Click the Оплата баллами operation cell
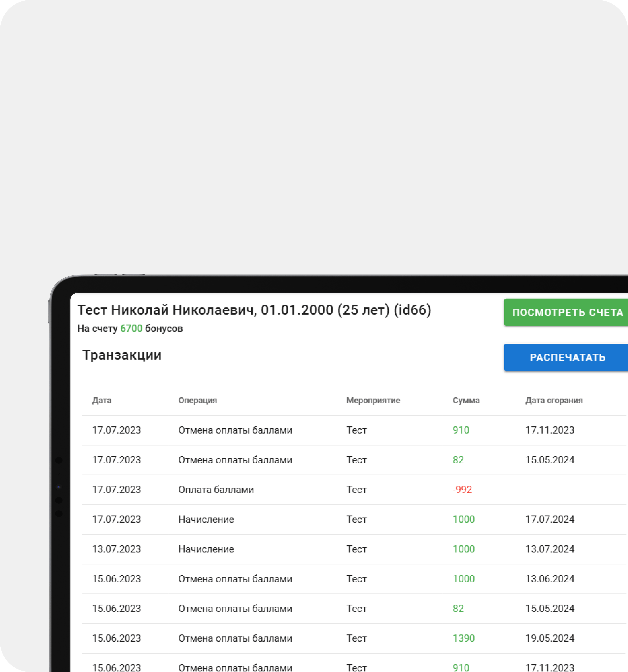This screenshot has width=628, height=672. tap(216, 489)
